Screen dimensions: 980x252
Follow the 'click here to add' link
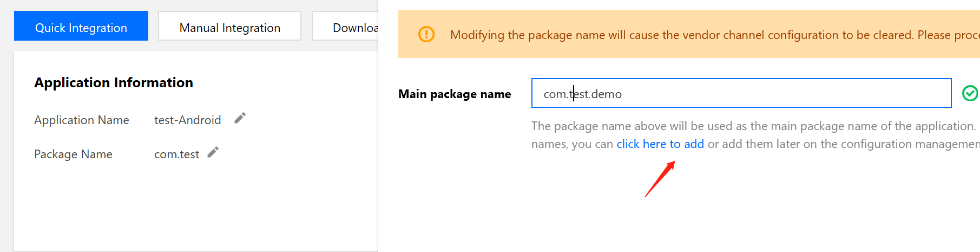coord(660,144)
